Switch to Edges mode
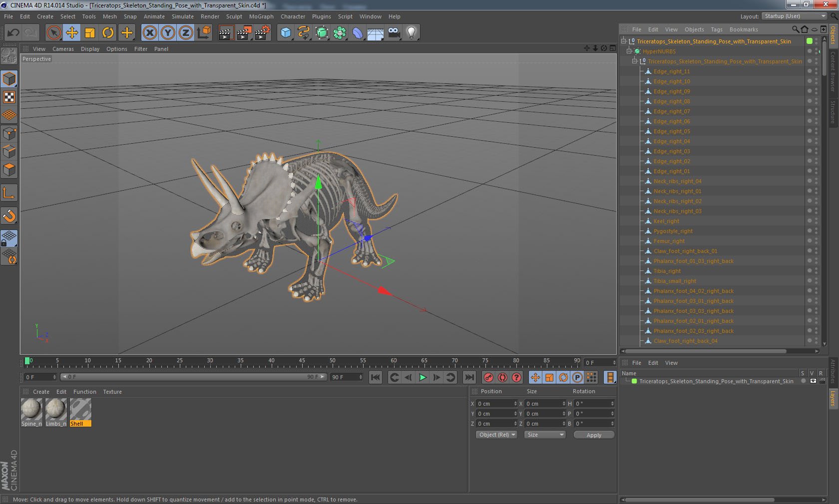The height and width of the screenshot is (504, 839). [9, 152]
